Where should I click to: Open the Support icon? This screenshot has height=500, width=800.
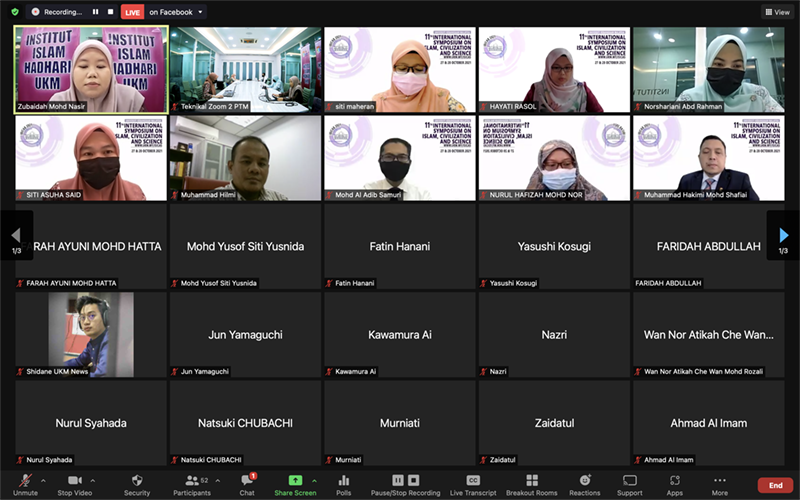630,481
